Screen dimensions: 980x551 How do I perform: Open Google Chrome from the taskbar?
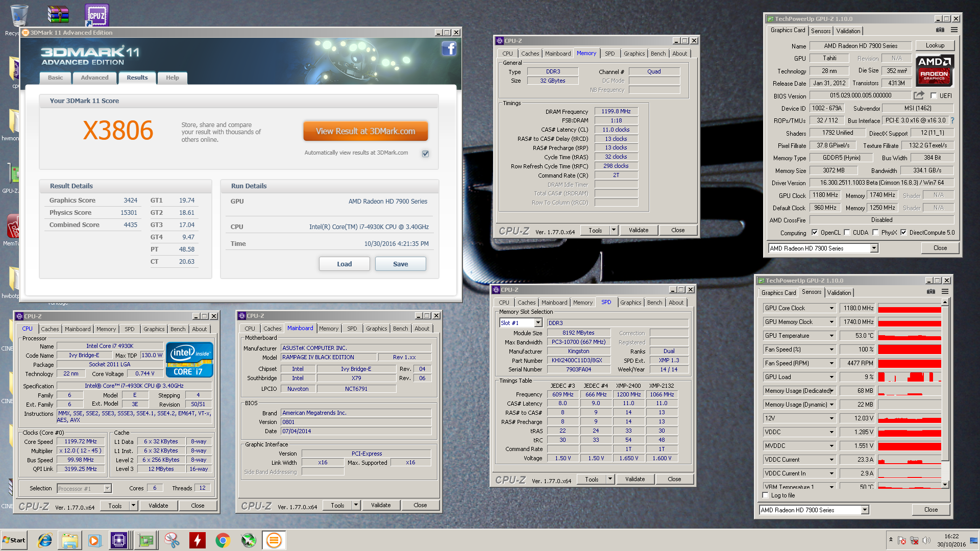(223, 540)
